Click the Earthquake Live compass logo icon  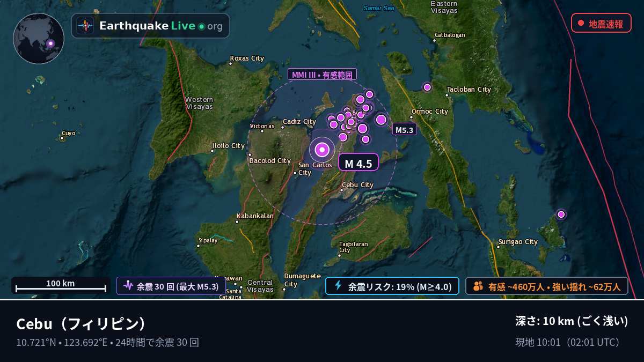pyautogui.click(x=85, y=26)
